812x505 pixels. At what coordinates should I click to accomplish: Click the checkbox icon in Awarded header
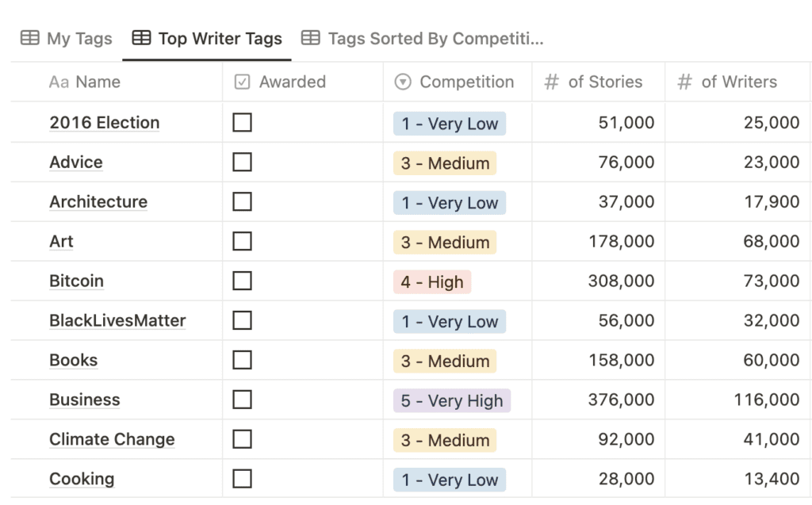[x=243, y=82]
